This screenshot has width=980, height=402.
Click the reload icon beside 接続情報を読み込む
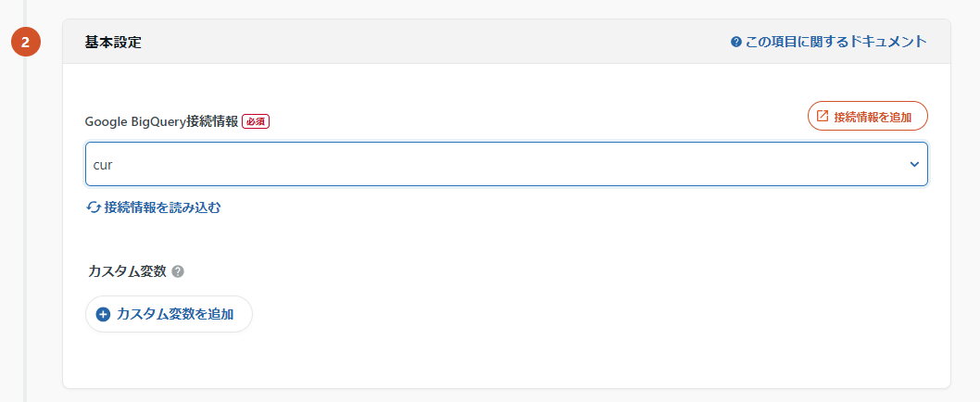(x=94, y=207)
